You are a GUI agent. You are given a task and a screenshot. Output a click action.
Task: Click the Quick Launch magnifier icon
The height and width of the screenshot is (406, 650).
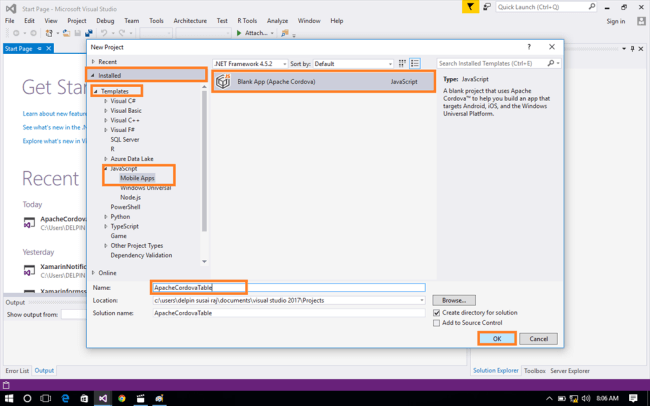[x=592, y=7]
